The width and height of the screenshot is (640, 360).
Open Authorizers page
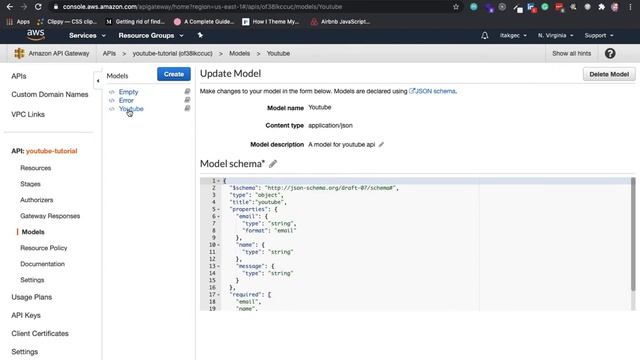pyautogui.click(x=37, y=200)
